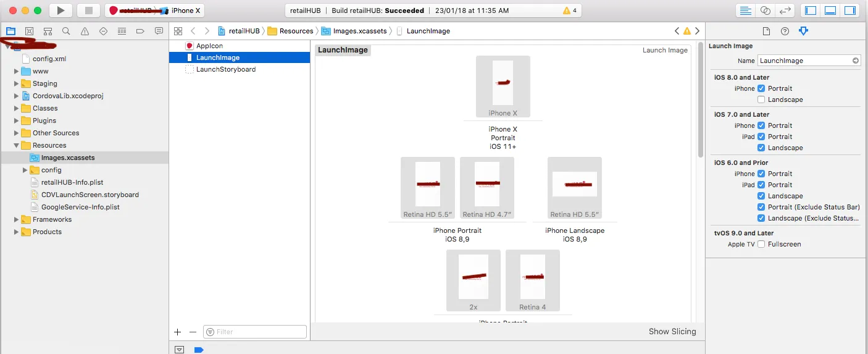Toggle iOS 6.0 iPad Landscape (Exclude Status...)

(x=761, y=218)
